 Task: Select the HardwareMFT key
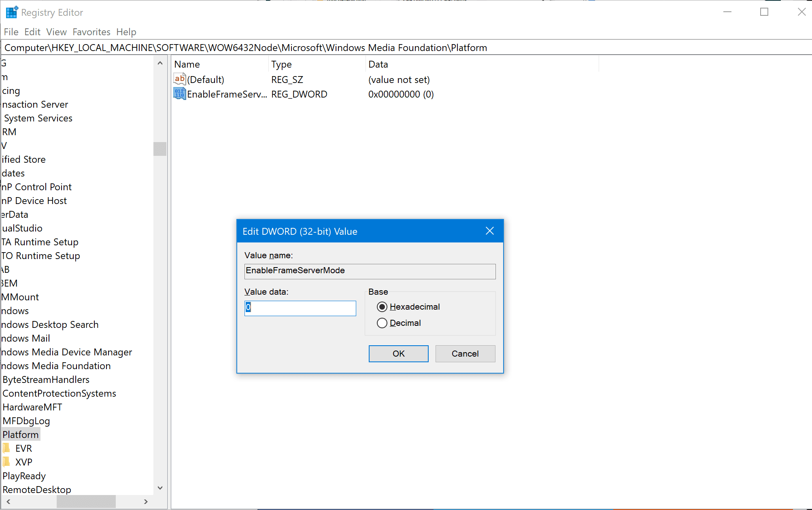[32, 407]
